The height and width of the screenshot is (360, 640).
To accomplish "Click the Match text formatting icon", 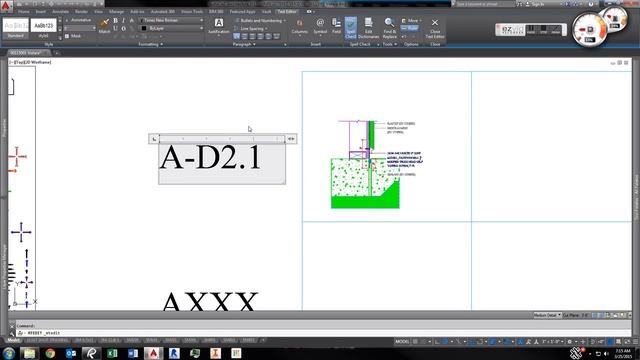I will 104,26.
